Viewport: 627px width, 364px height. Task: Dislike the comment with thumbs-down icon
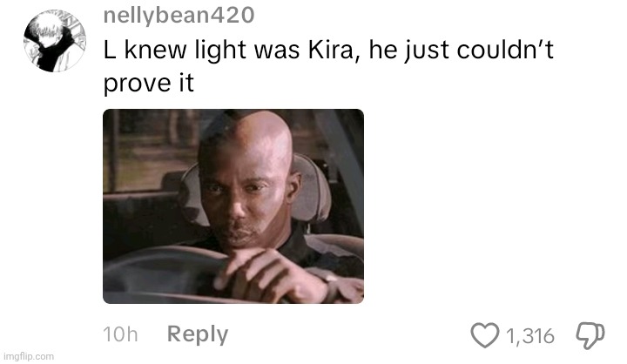click(x=590, y=335)
